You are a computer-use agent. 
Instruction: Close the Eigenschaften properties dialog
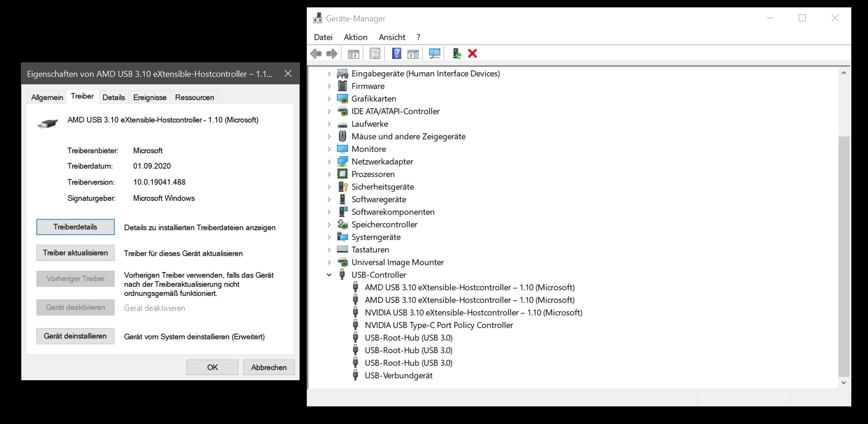coord(288,74)
